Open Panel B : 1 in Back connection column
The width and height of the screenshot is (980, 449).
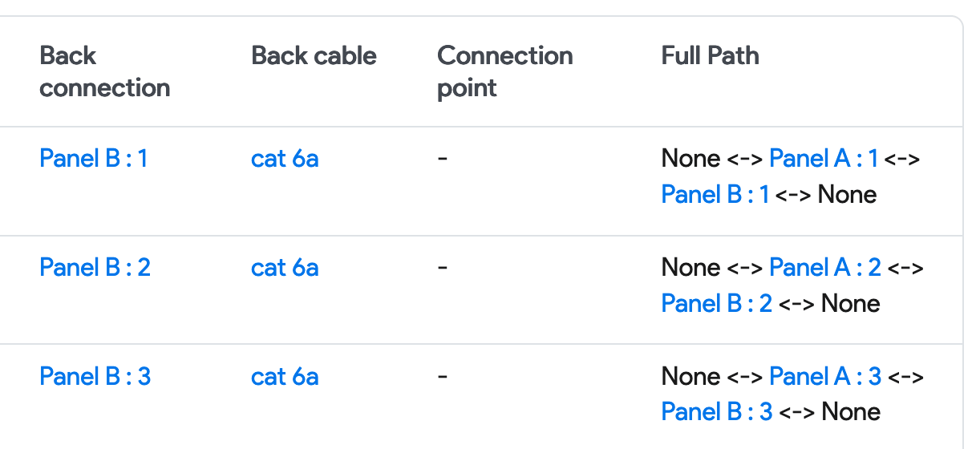coord(93,158)
